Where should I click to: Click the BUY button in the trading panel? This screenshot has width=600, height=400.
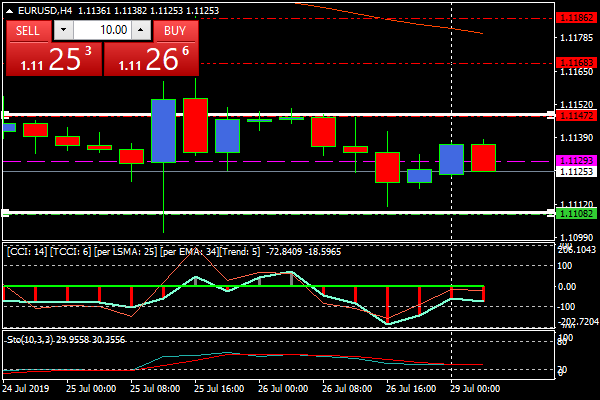click(175, 30)
